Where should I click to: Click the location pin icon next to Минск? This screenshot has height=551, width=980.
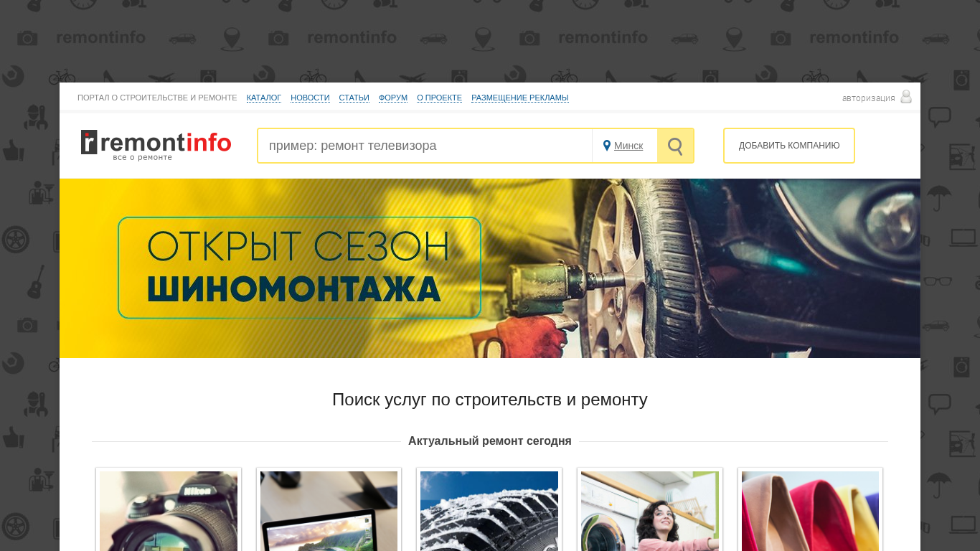click(x=607, y=146)
